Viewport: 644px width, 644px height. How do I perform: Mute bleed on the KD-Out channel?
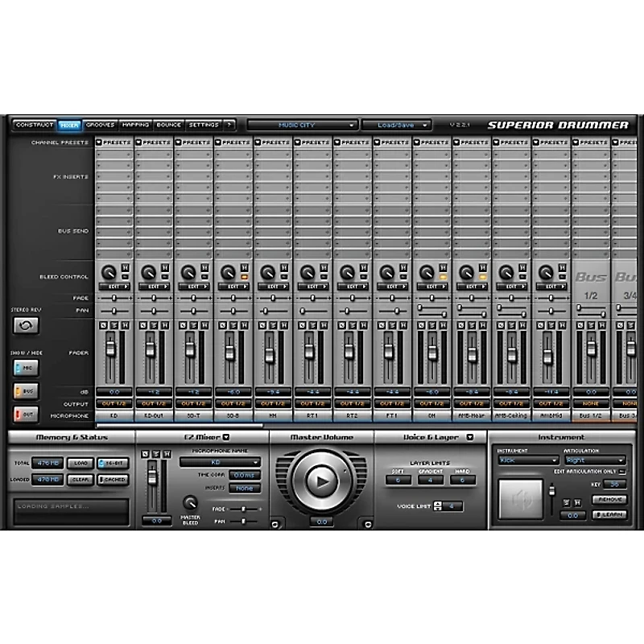coord(165,268)
